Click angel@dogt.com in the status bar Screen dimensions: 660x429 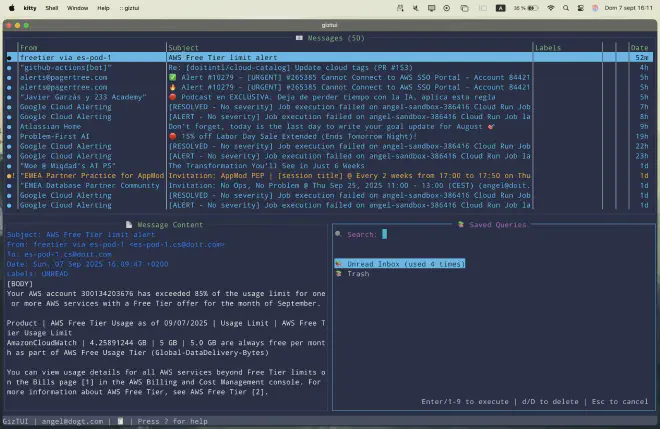click(x=72, y=421)
